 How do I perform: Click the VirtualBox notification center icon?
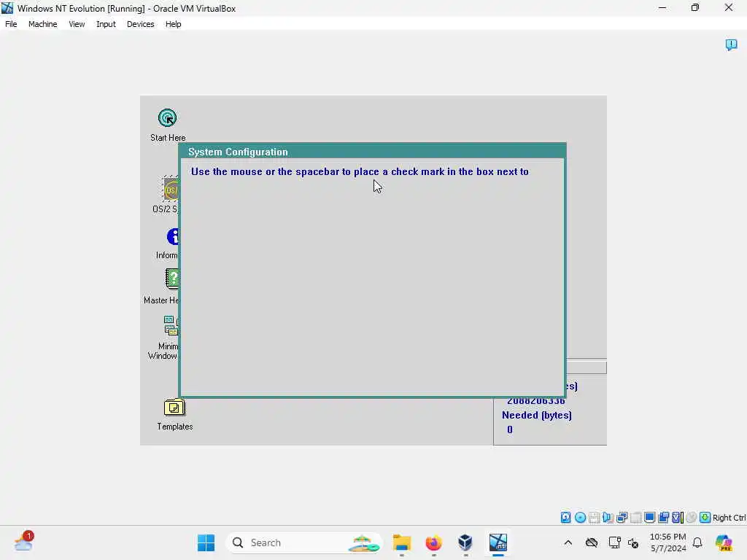[731, 44]
